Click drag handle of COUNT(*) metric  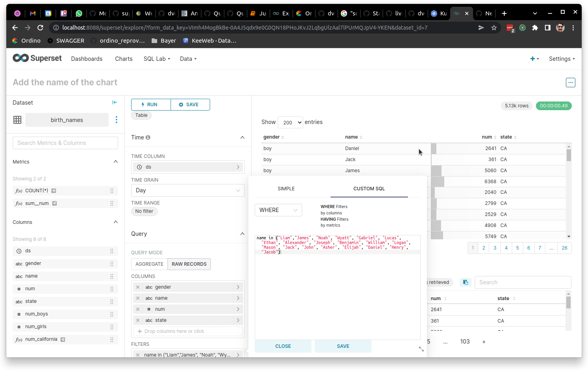coord(112,191)
